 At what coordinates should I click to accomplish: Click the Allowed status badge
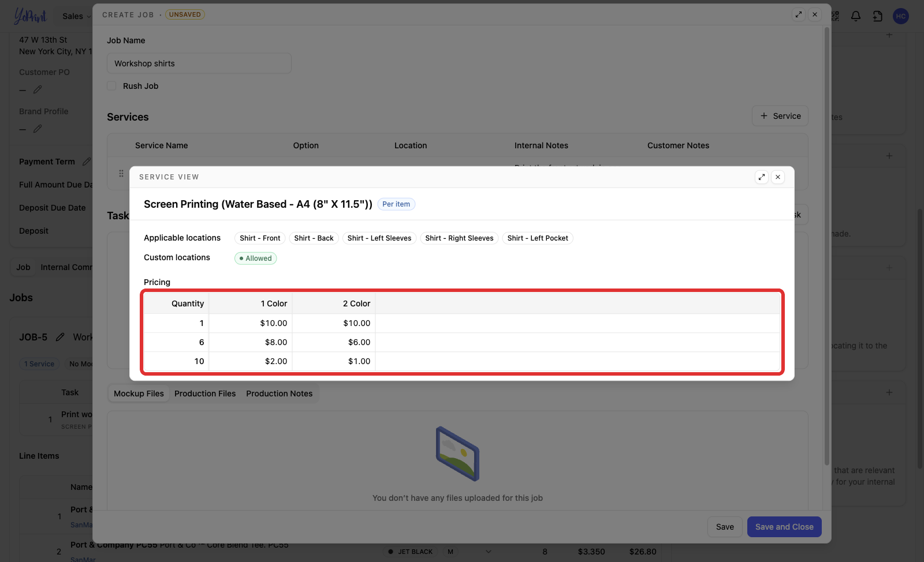pyautogui.click(x=255, y=258)
